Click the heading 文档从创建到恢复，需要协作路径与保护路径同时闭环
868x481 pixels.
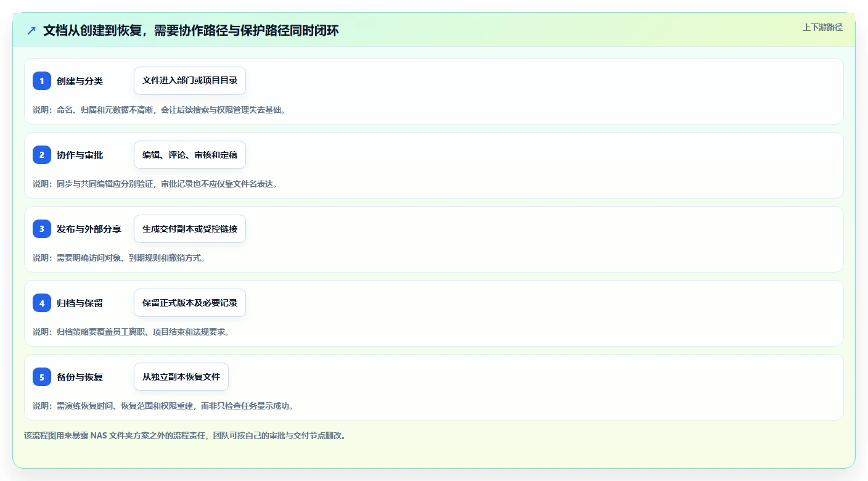coord(191,30)
